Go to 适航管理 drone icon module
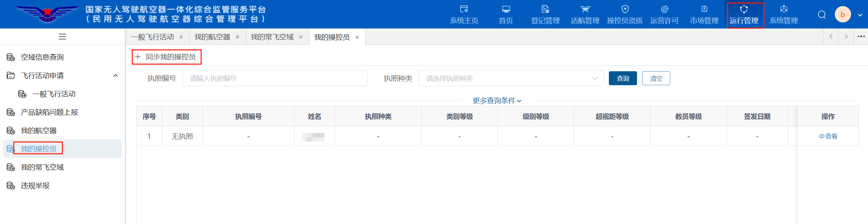Screen dimensions: 868x224 tap(585, 15)
